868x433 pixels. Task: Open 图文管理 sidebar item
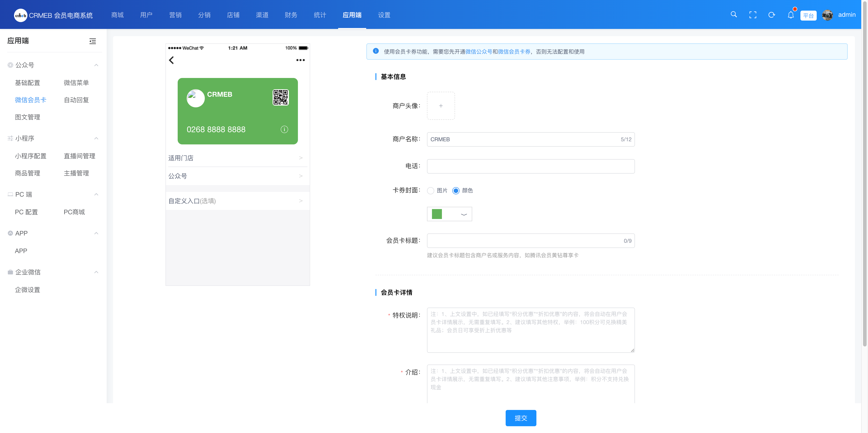coord(27,117)
